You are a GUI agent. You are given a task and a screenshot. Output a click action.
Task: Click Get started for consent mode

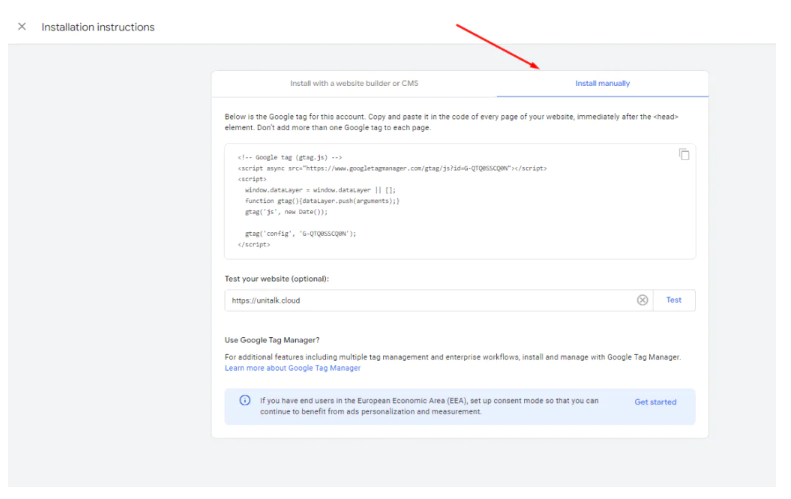point(655,402)
